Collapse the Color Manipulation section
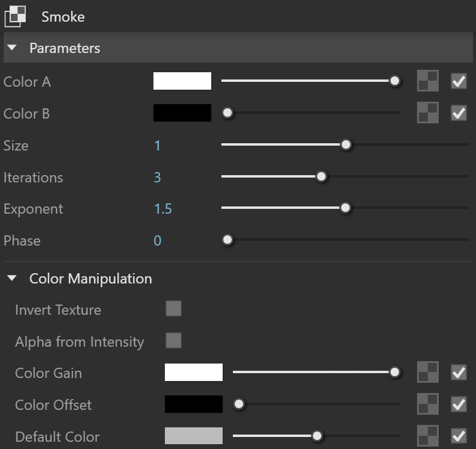Image resolution: width=476 pixels, height=449 pixels. (x=12, y=278)
